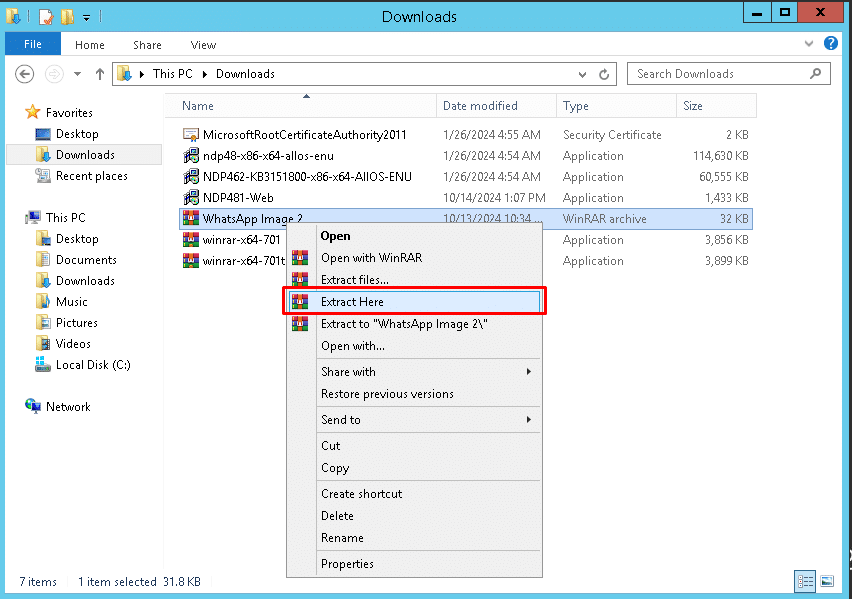Image resolution: width=852 pixels, height=599 pixels.
Task: Click the search magnifier icon
Action: click(x=815, y=73)
